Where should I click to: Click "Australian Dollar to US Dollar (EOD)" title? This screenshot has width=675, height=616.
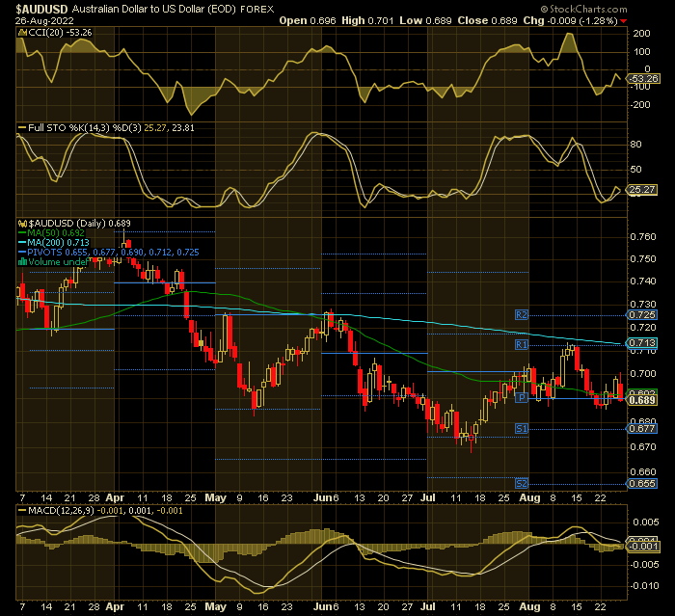pos(153,9)
